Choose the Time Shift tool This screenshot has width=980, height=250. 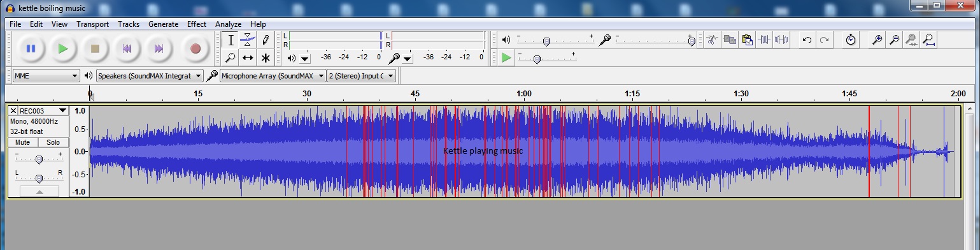(248, 58)
